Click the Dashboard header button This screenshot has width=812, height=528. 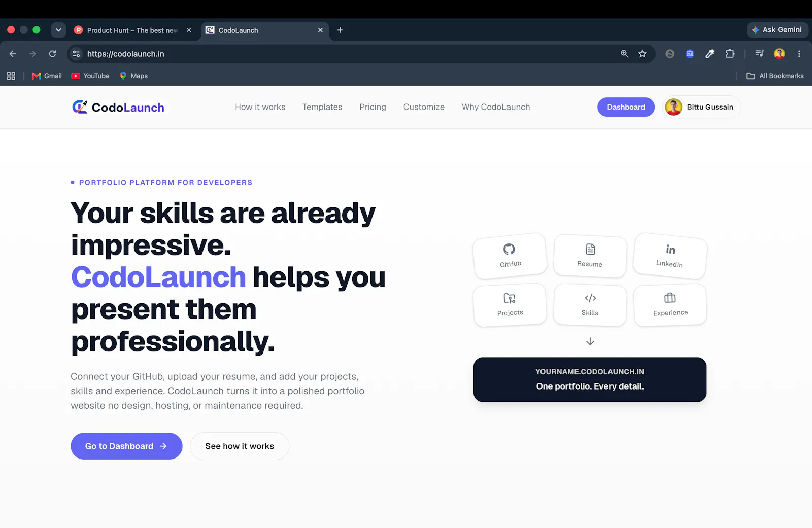pyautogui.click(x=626, y=107)
